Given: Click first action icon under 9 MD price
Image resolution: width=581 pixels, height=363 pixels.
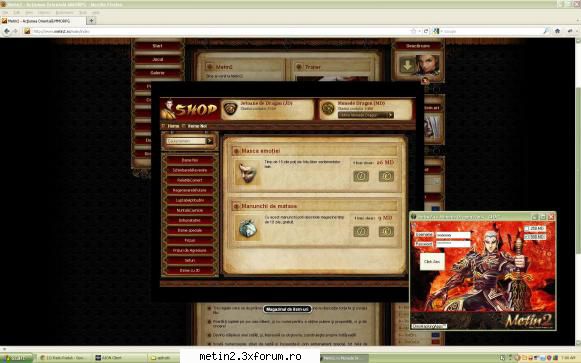Looking at the screenshot, I should 361,232.
